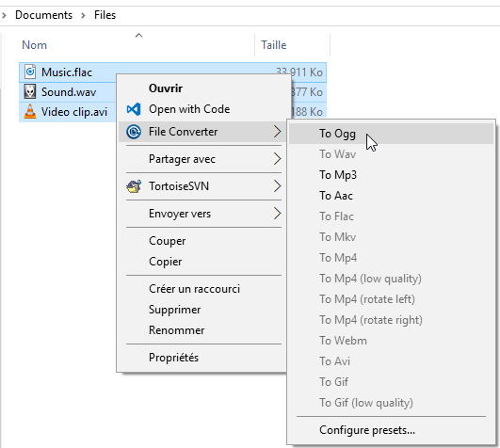This screenshot has height=448, width=500.
Task: Expand the TortoiseSVN submenu arrow
Action: point(277,186)
